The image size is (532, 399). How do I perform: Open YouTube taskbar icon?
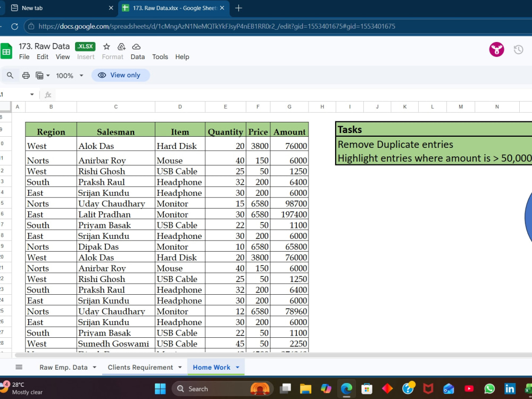click(469, 389)
